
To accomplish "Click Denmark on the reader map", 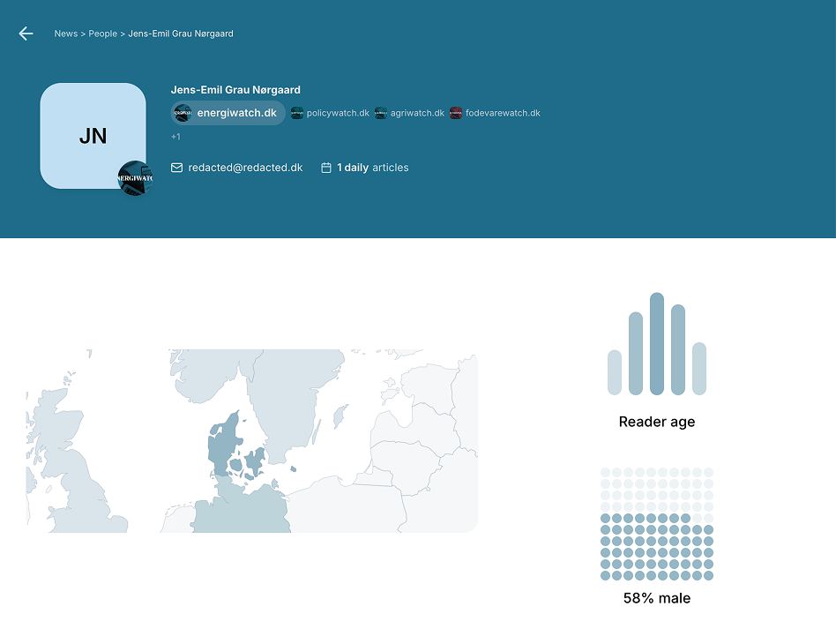I will [x=224, y=446].
